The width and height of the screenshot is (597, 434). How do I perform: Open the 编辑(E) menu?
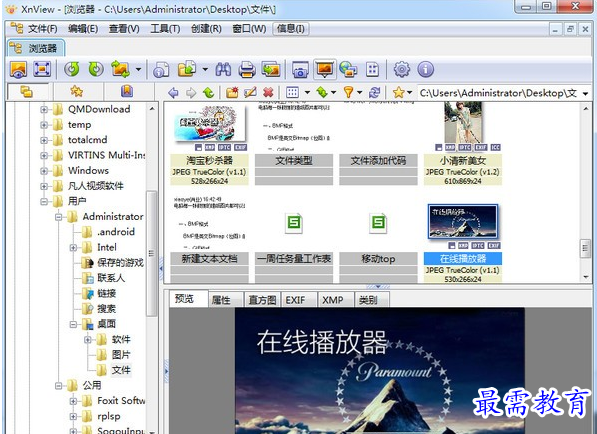coord(83,29)
